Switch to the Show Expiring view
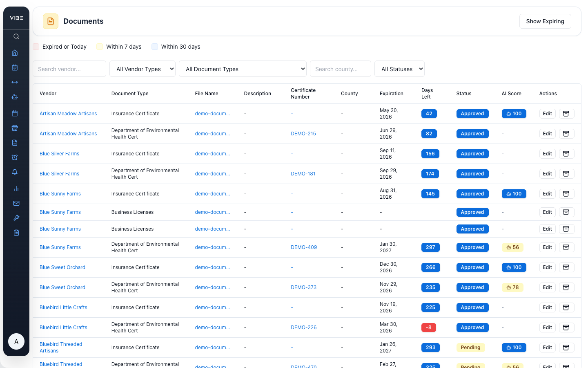The width and height of the screenshot is (588, 368). click(545, 21)
